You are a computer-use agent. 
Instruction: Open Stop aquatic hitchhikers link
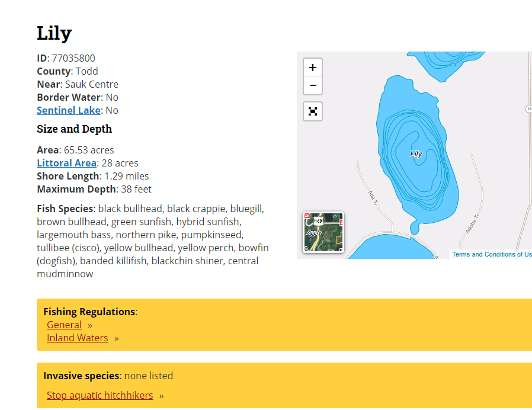coord(100,395)
